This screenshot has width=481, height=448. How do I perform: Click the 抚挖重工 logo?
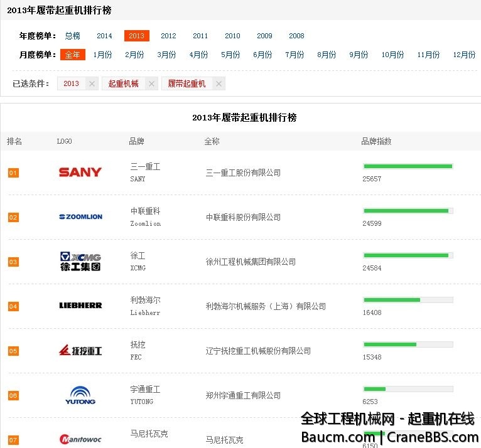[80, 350]
